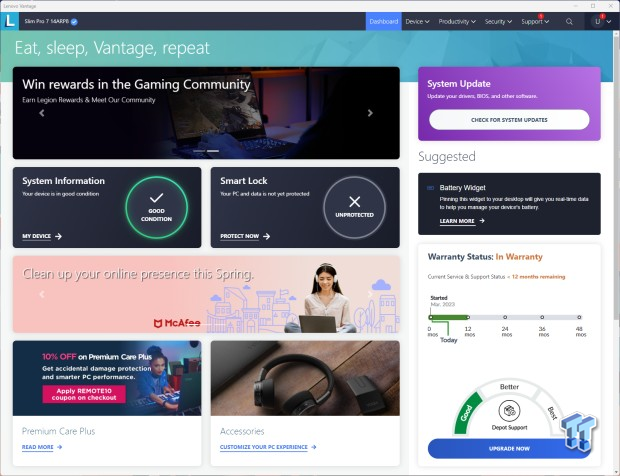Click arrow beside Customize Your PC Experience
This screenshot has height=476, width=620.
coord(314,447)
